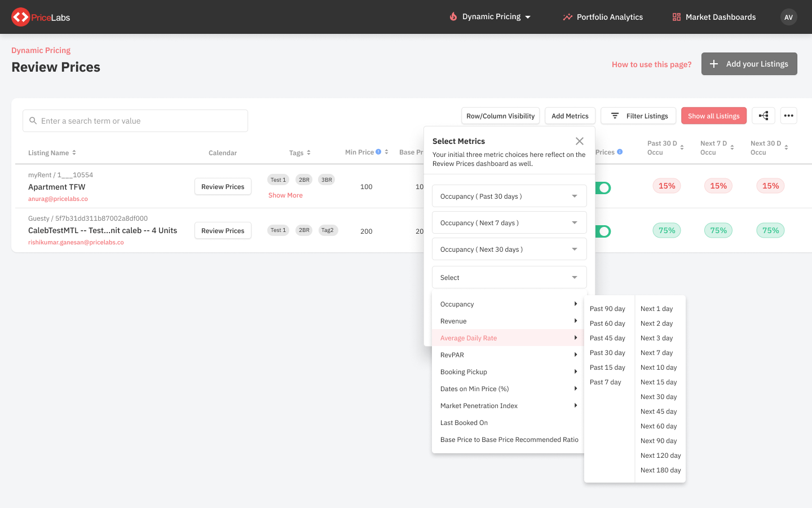812x508 pixels.
Task: Click Min Price value 200
Action: click(367, 231)
